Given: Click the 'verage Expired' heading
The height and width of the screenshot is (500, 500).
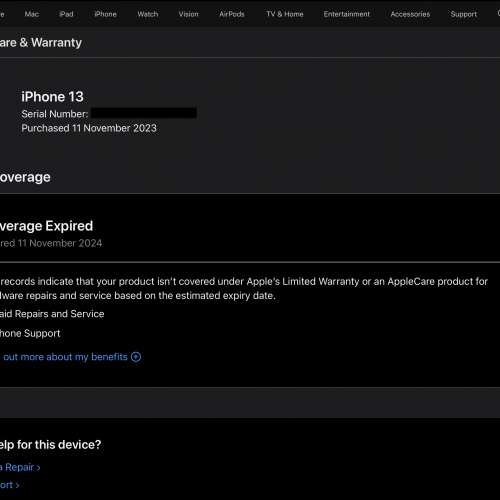Looking at the screenshot, I should tap(46, 226).
